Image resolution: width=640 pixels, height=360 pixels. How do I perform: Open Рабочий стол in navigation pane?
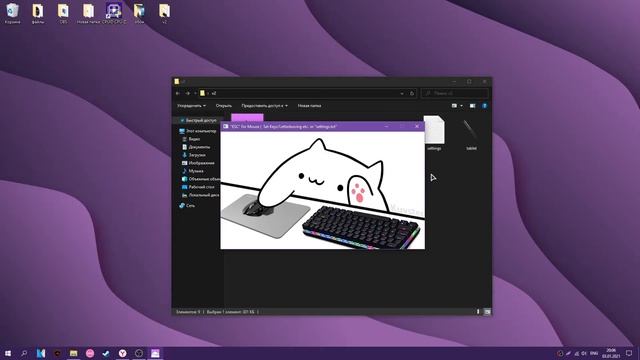[x=198, y=187]
